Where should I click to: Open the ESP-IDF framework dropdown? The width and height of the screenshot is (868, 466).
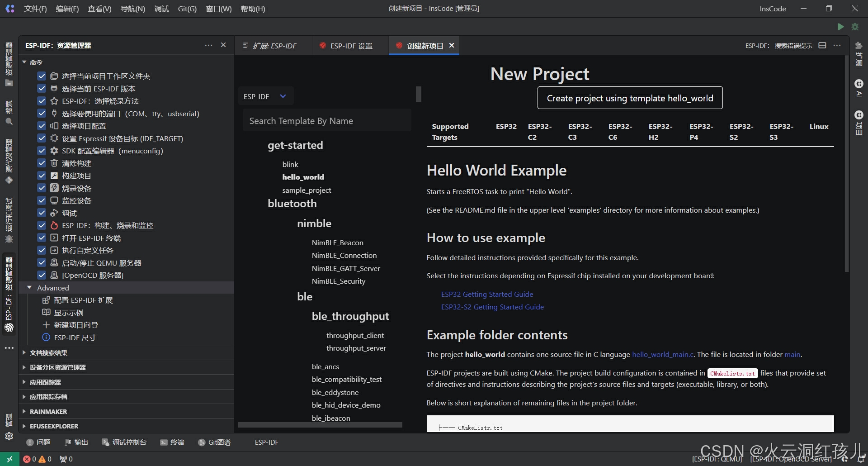(265, 96)
